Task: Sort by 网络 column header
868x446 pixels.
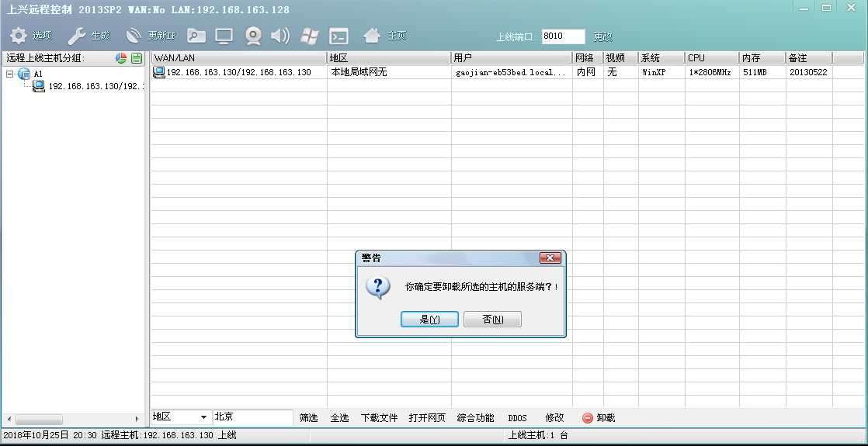Action: pos(588,58)
